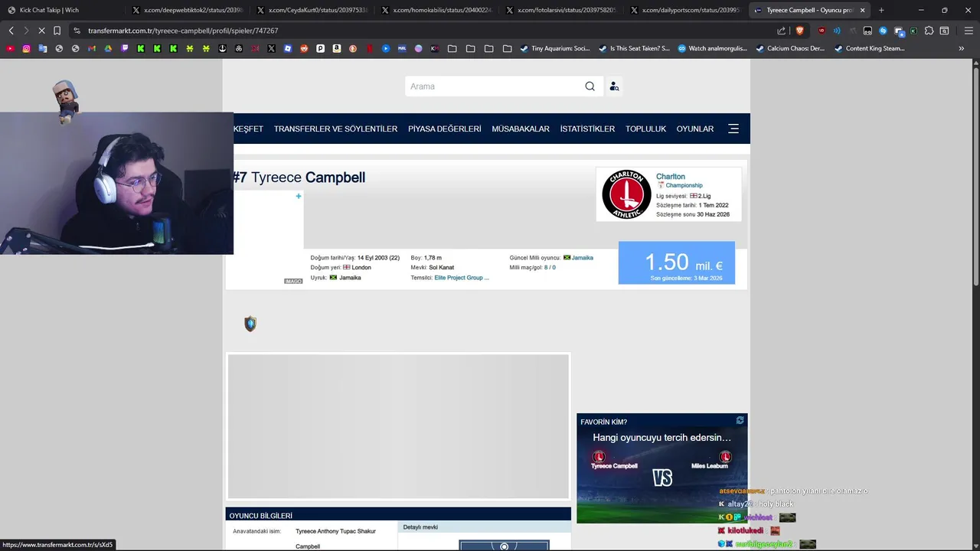Screen dimensions: 980x551
Task: Click the user search icon beside Arama
Action: [614, 86]
